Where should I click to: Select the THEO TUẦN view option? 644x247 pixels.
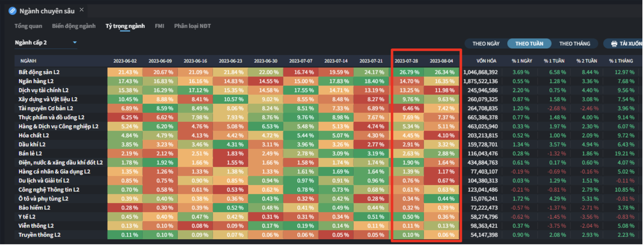529,44
